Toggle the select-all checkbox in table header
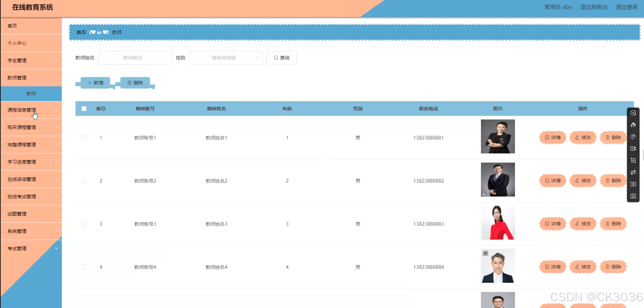This screenshot has height=308, width=644. pos(84,109)
